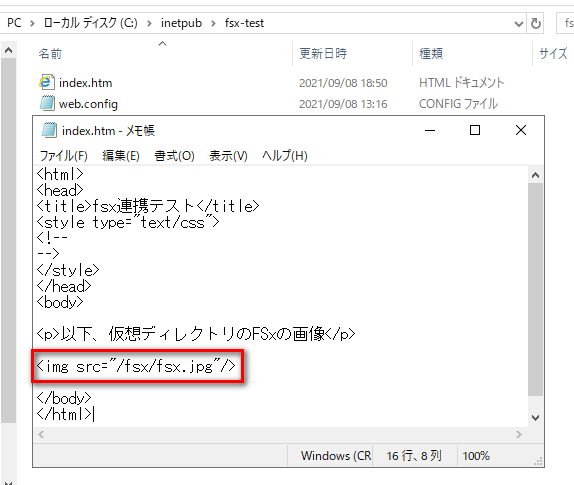Click the </body> line in the editor
This screenshot has width=574, height=485.
pos(64,398)
